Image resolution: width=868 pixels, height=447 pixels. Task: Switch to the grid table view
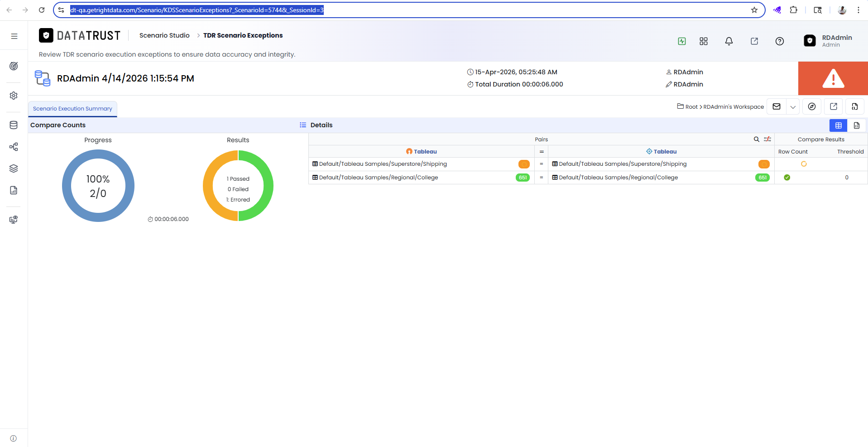pyautogui.click(x=839, y=125)
